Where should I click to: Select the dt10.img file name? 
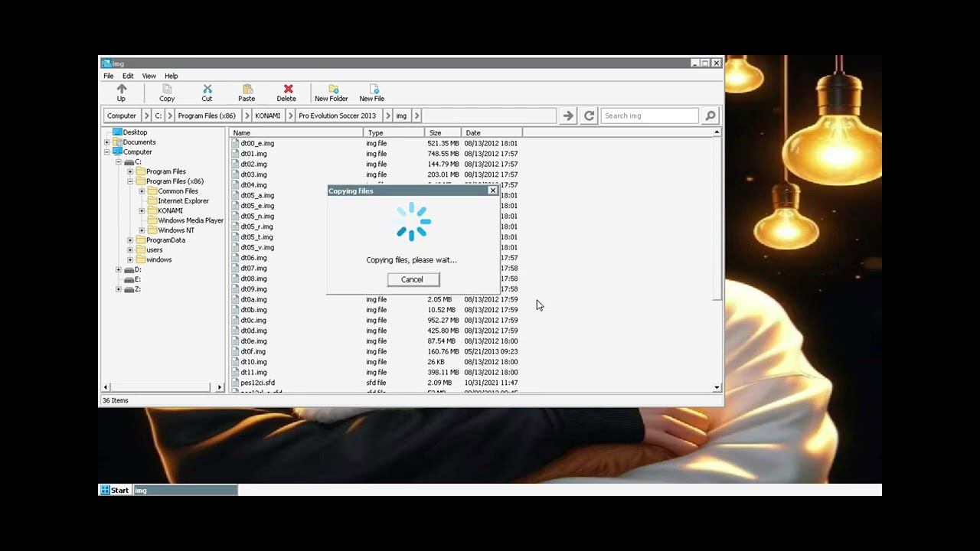tap(253, 362)
